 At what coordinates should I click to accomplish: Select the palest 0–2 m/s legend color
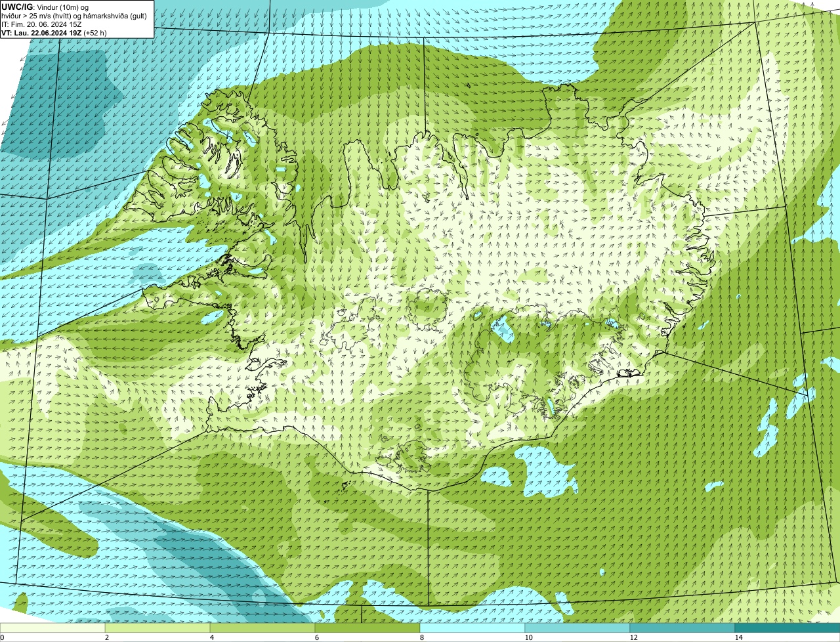click(x=52, y=628)
